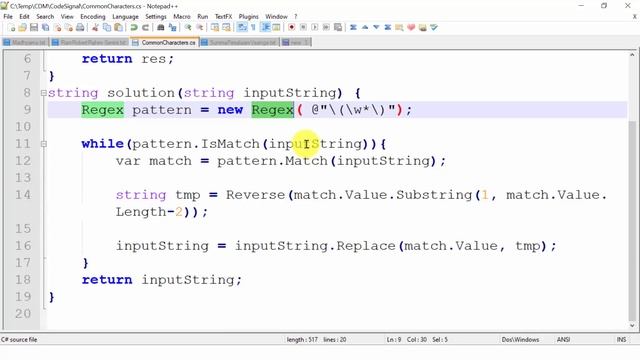This screenshot has height=360, width=640.
Task: Collapse the while loop fold at line 11
Action: (x=44, y=144)
